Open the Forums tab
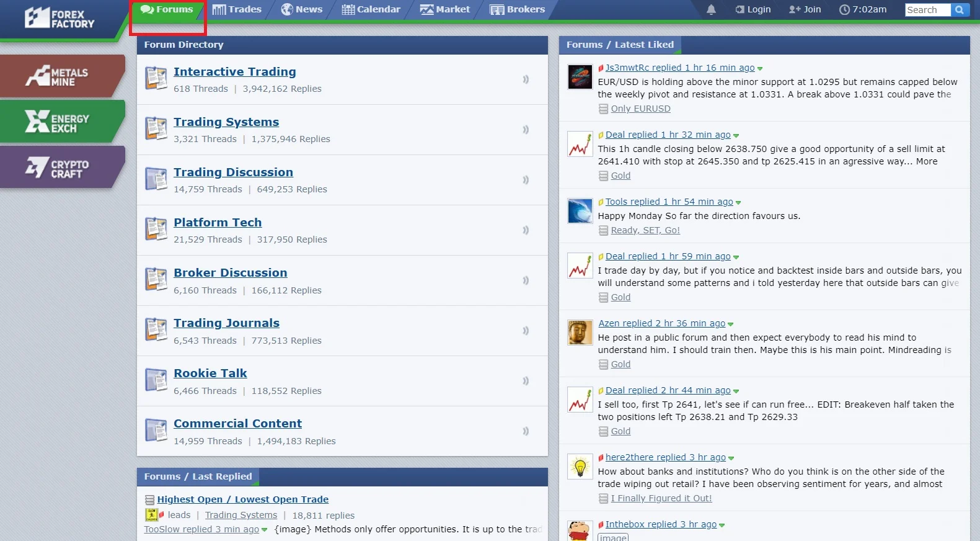Image resolution: width=980 pixels, height=541 pixels. (167, 9)
